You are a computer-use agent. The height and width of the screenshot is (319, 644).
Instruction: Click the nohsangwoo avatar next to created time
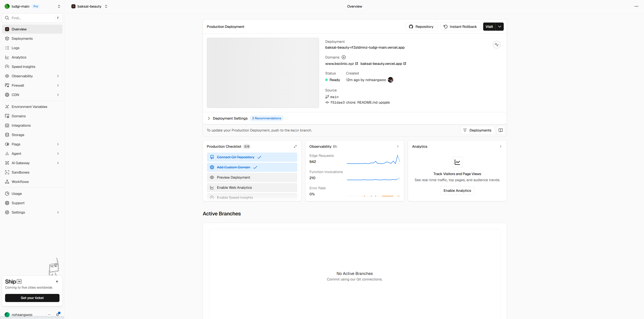391,80
